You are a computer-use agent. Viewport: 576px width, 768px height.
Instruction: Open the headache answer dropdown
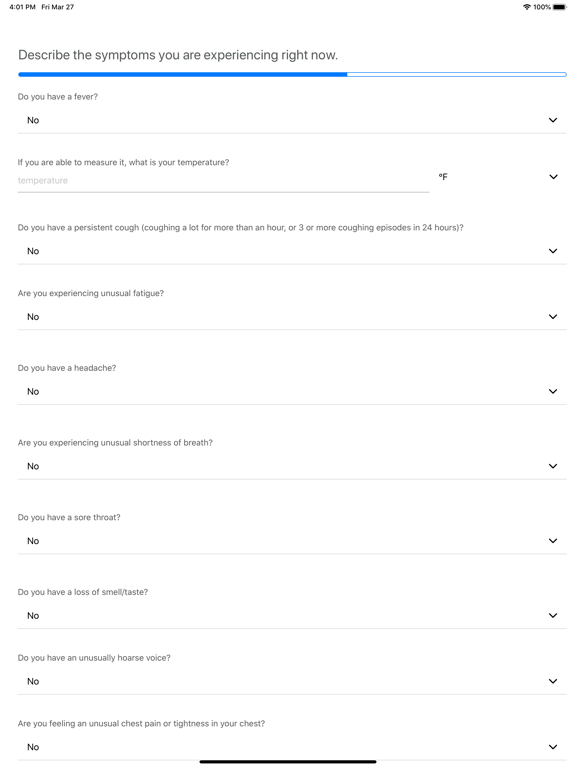point(292,391)
